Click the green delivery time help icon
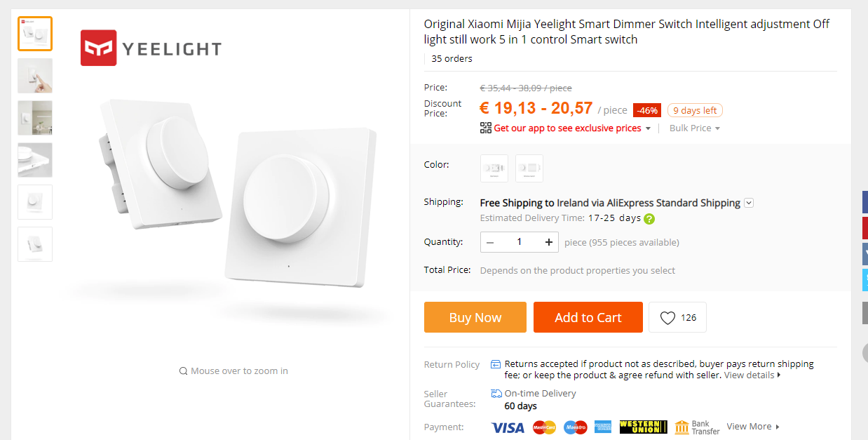The image size is (868, 440). tap(649, 218)
